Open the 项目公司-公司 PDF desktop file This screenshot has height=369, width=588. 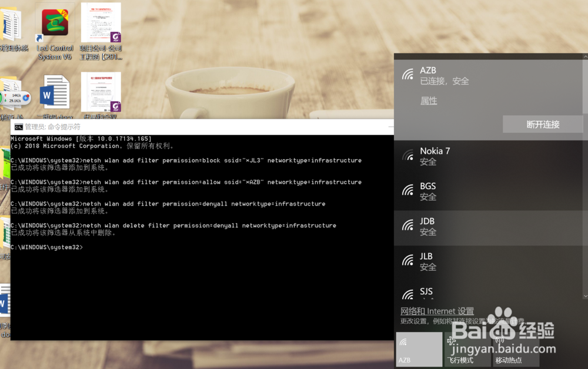tap(101, 32)
